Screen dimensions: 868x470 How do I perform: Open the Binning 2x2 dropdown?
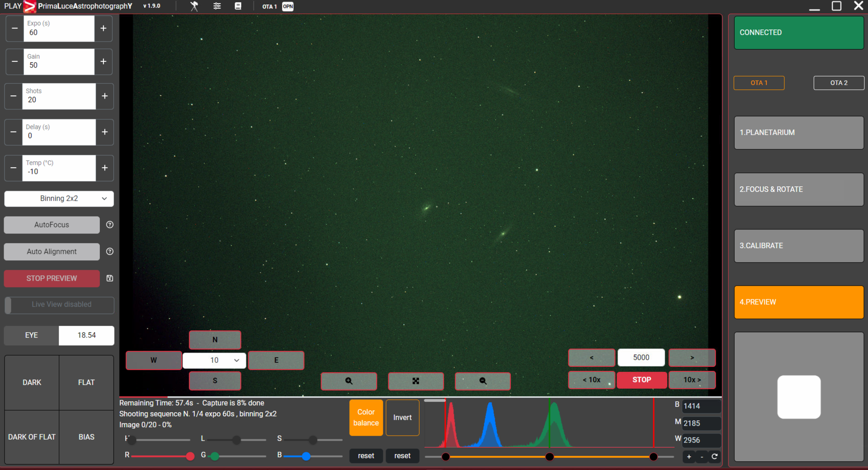(59, 198)
